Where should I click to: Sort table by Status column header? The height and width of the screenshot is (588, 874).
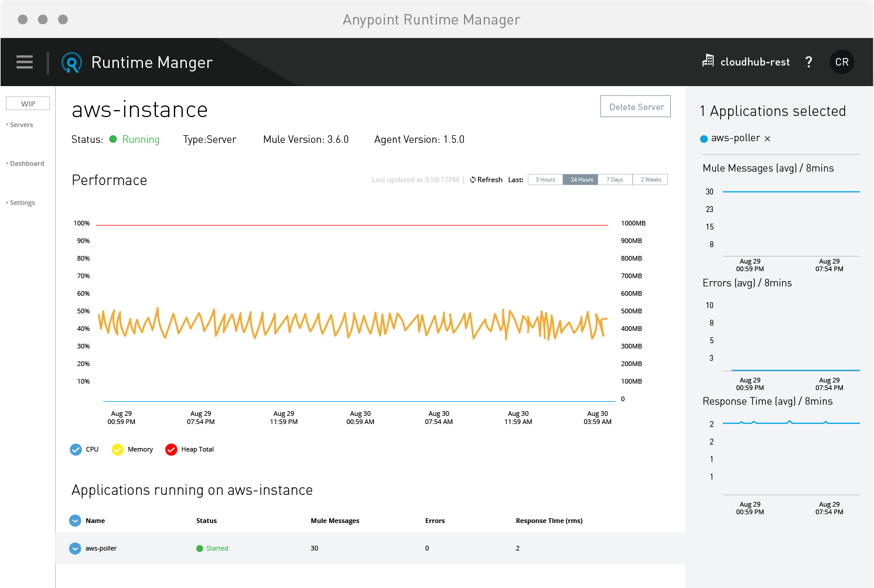click(206, 521)
